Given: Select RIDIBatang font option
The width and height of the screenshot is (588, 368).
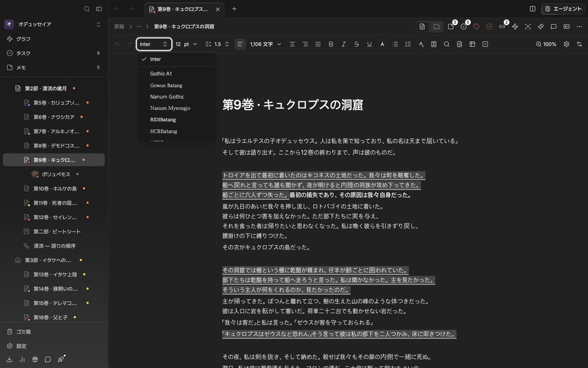Looking at the screenshot, I should pos(177,120).
